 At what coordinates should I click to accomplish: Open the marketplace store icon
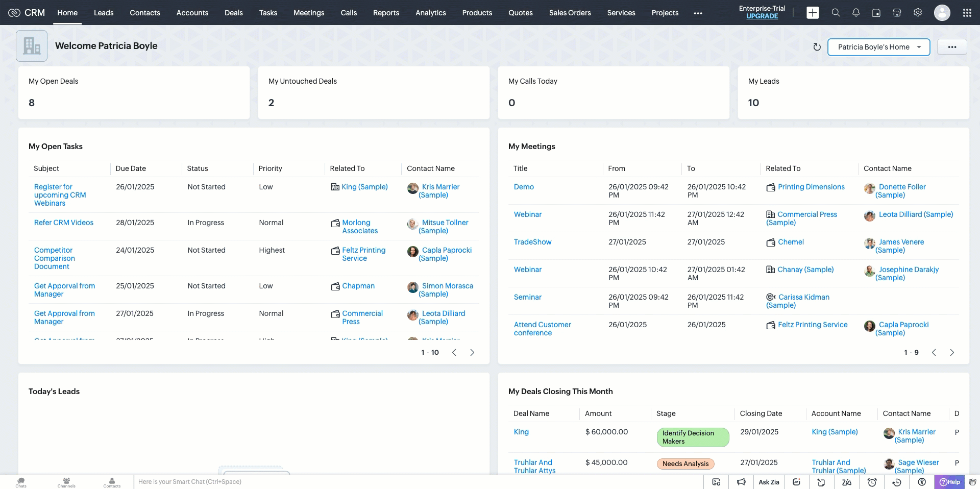[x=897, y=13]
